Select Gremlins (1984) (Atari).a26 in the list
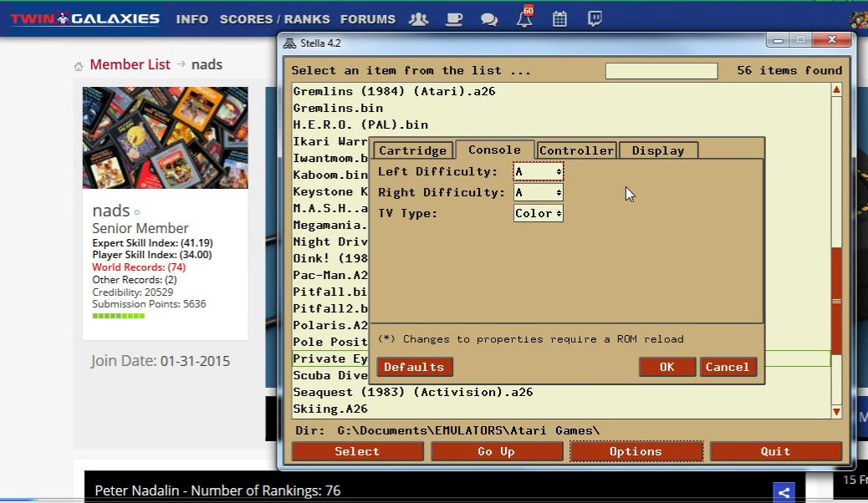This screenshot has height=503, width=868. tap(561, 91)
